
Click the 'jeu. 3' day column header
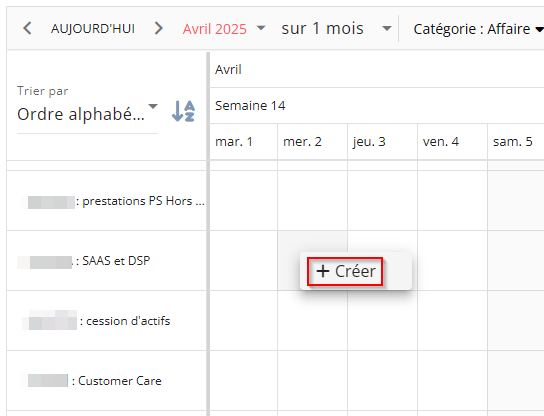coord(383,142)
